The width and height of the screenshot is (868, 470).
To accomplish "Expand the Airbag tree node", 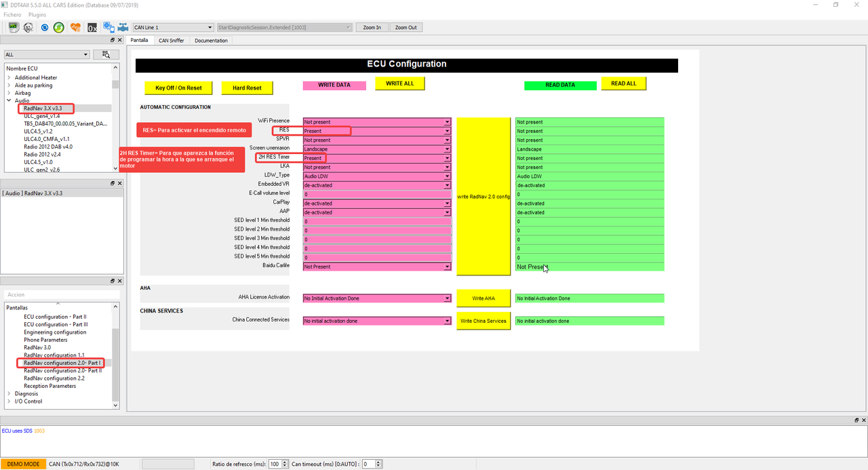I will (9, 93).
